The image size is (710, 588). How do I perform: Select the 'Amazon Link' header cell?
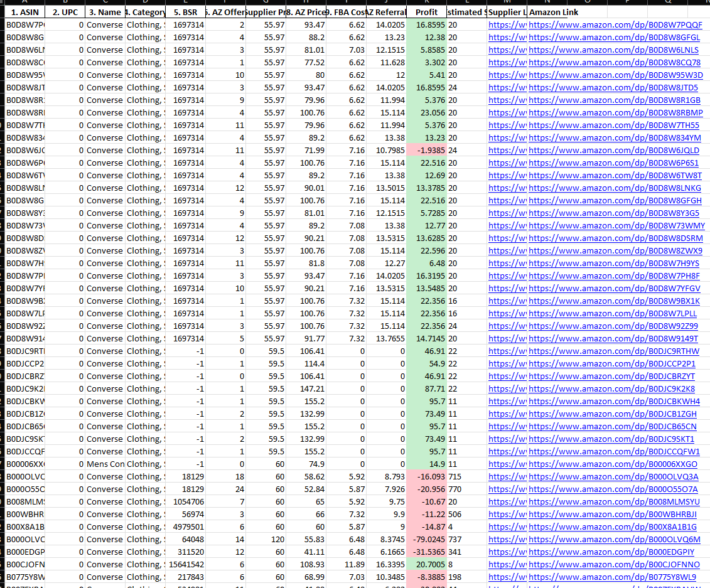(553, 12)
